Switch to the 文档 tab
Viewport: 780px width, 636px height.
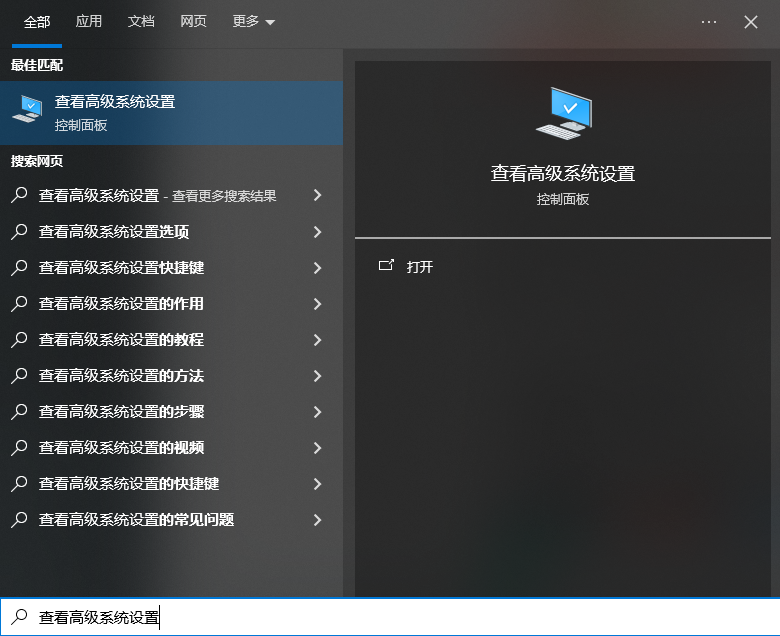point(141,21)
